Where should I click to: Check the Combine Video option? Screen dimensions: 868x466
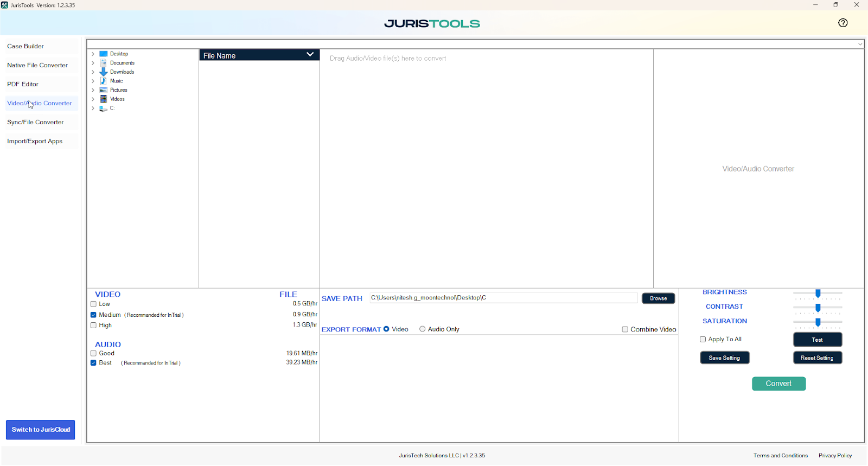pyautogui.click(x=625, y=329)
